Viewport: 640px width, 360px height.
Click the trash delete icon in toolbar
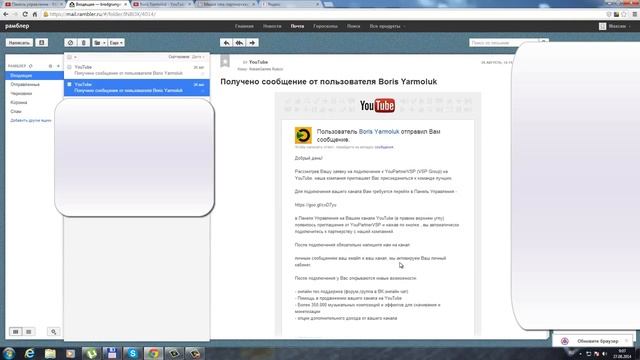click(x=84, y=43)
